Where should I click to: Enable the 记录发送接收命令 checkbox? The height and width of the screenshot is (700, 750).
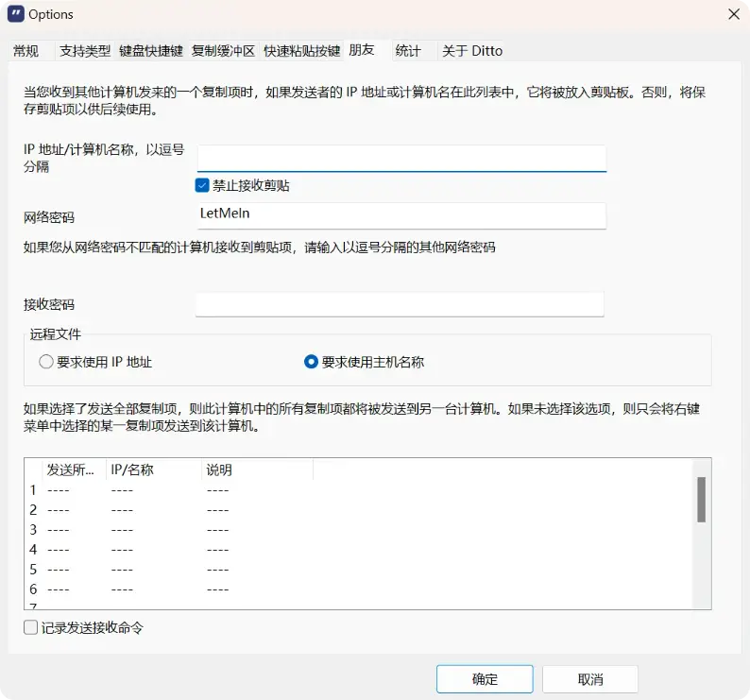[x=30, y=627]
